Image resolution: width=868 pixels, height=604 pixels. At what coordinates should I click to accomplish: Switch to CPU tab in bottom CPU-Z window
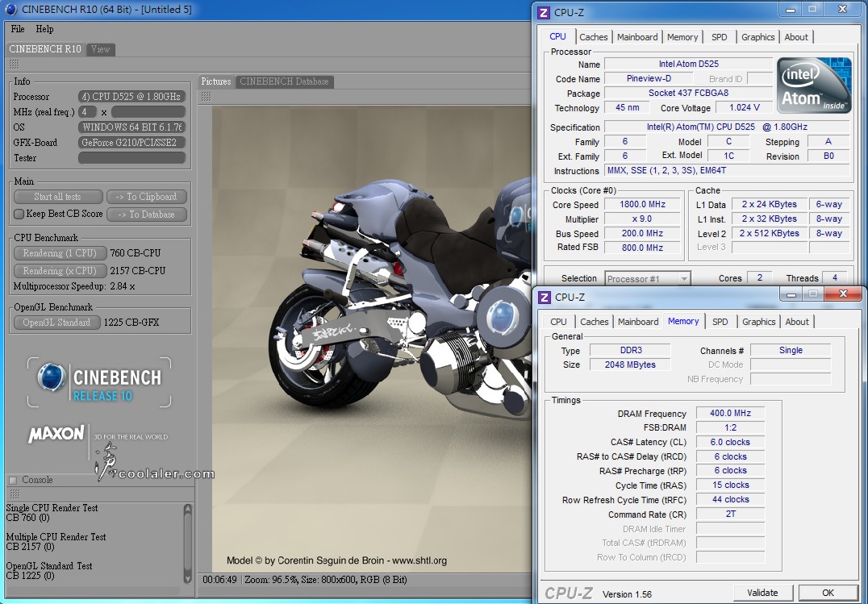558,322
